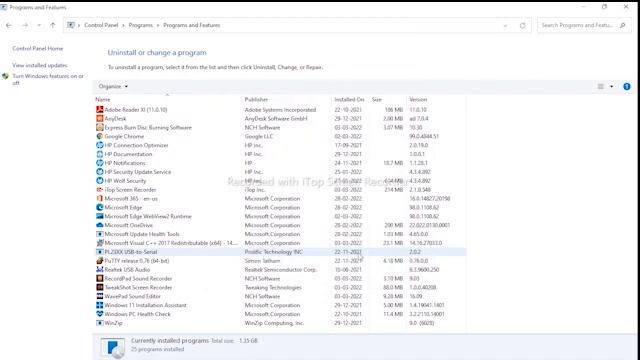
Task: Click version 99.0.4844.51 of Google Chrome
Action: point(424,136)
